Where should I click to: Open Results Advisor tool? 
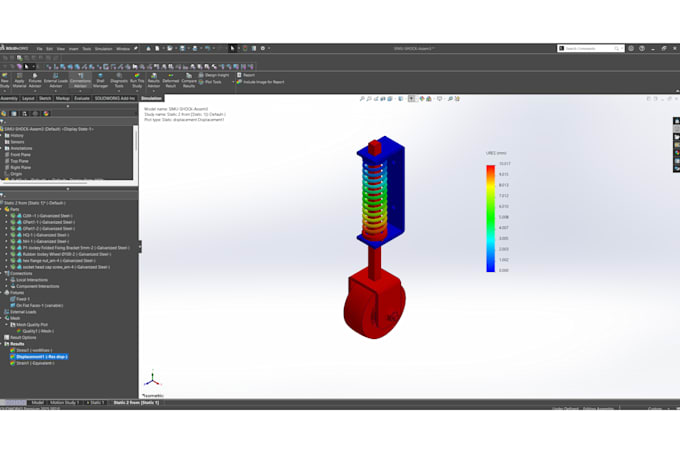154,81
